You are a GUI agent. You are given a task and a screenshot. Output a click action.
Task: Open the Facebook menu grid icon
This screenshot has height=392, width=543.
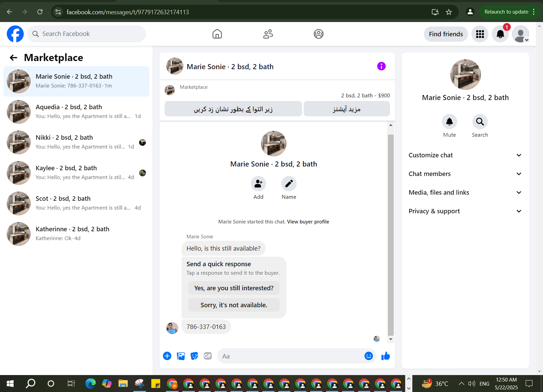(480, 34)
